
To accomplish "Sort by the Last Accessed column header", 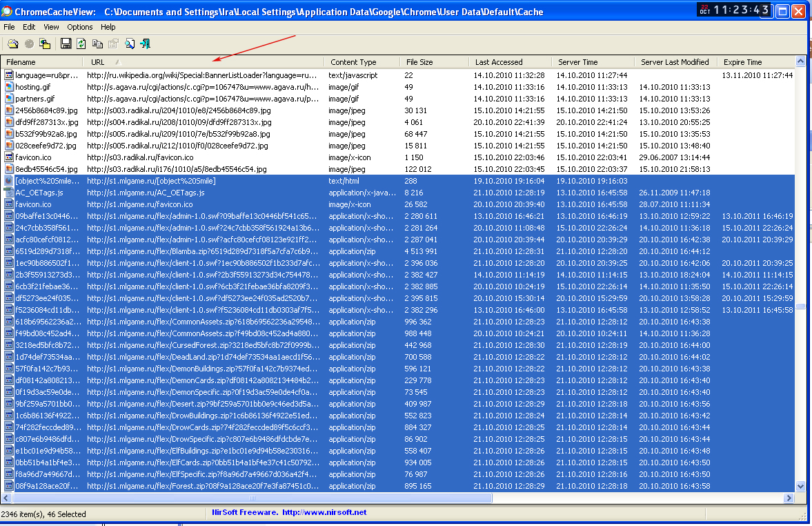I will (x=499, y=62).
